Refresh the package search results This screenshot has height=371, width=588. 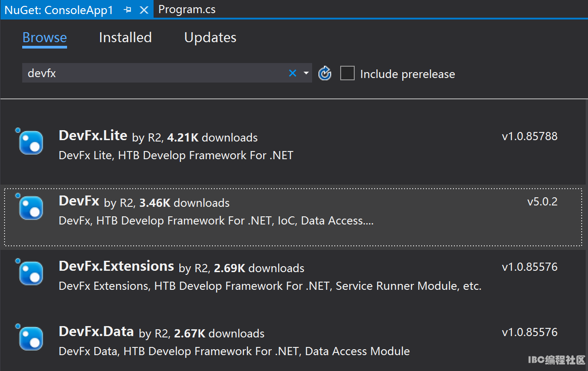point(325,73)
